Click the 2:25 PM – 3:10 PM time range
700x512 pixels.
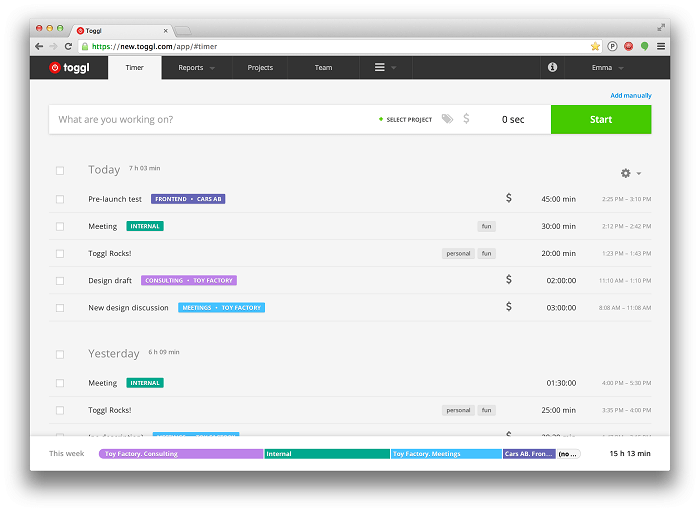point(626,199)
